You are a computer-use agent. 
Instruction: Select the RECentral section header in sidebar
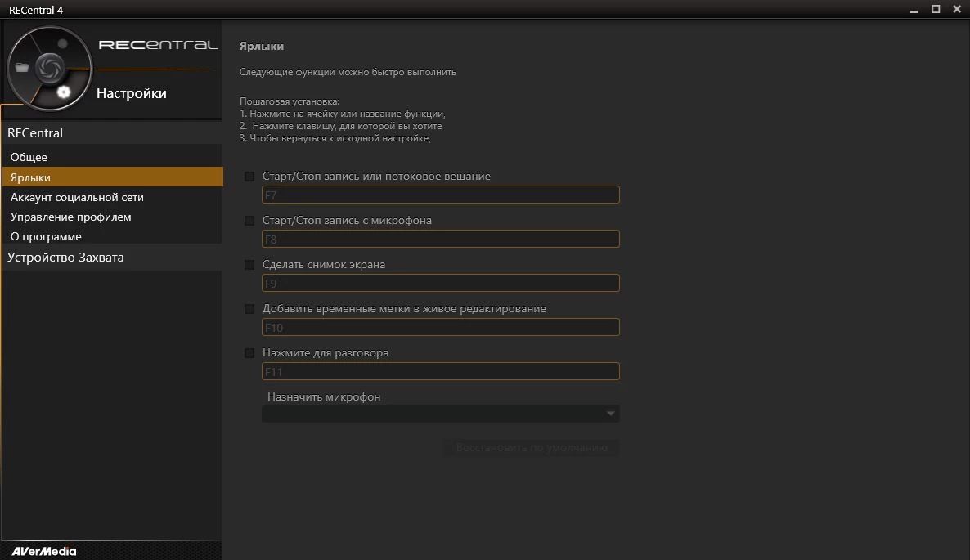111,133
